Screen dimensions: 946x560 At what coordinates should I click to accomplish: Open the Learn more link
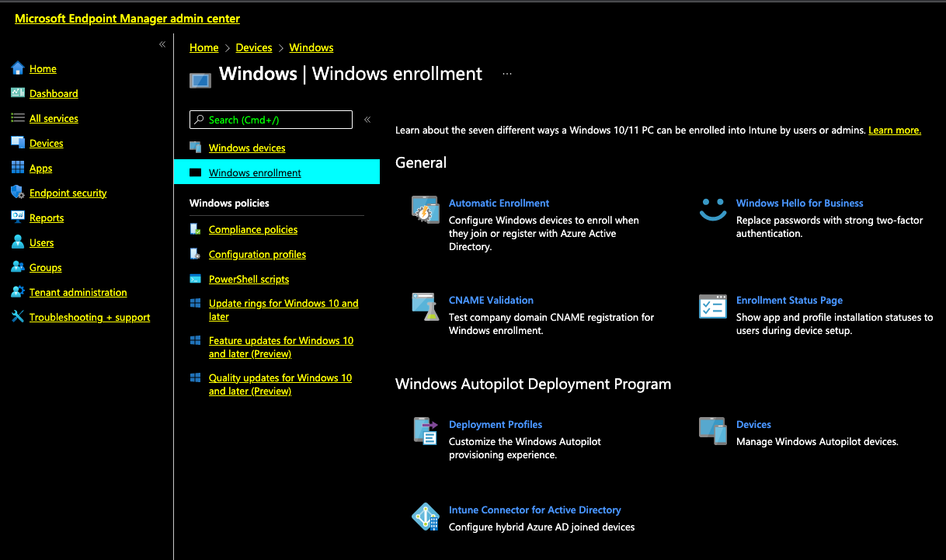(x=895, y=130)
